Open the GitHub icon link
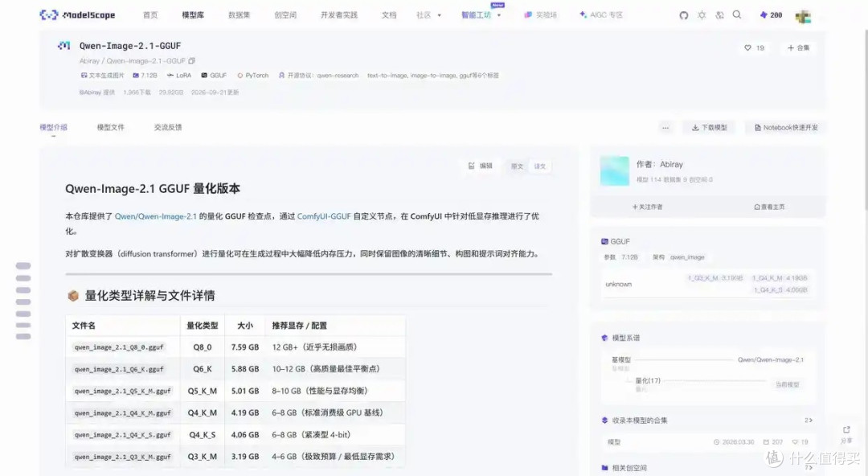868x476 pixels. (x=684, y=15)
